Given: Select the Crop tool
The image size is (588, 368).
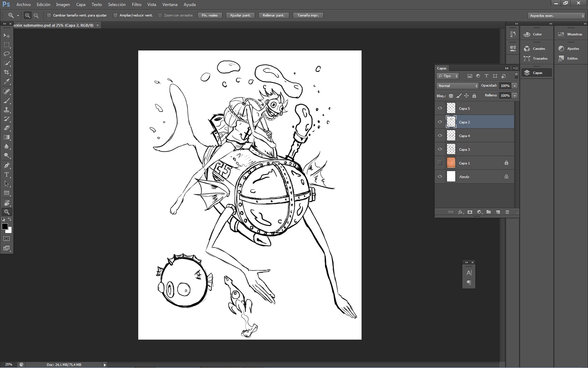Looking at the screenshot, I should point(7,72).
